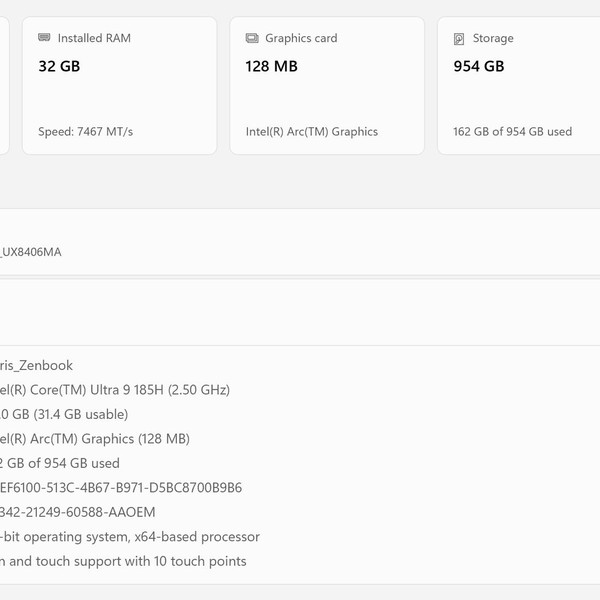Viewport: 600px width, 600px height.
Task: Select the Zenbook device name row
Action: click(x=36, y=365)
